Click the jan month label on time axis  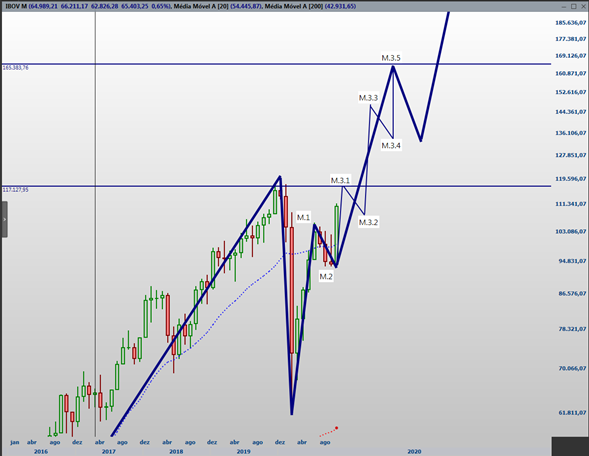coord(15,442)
